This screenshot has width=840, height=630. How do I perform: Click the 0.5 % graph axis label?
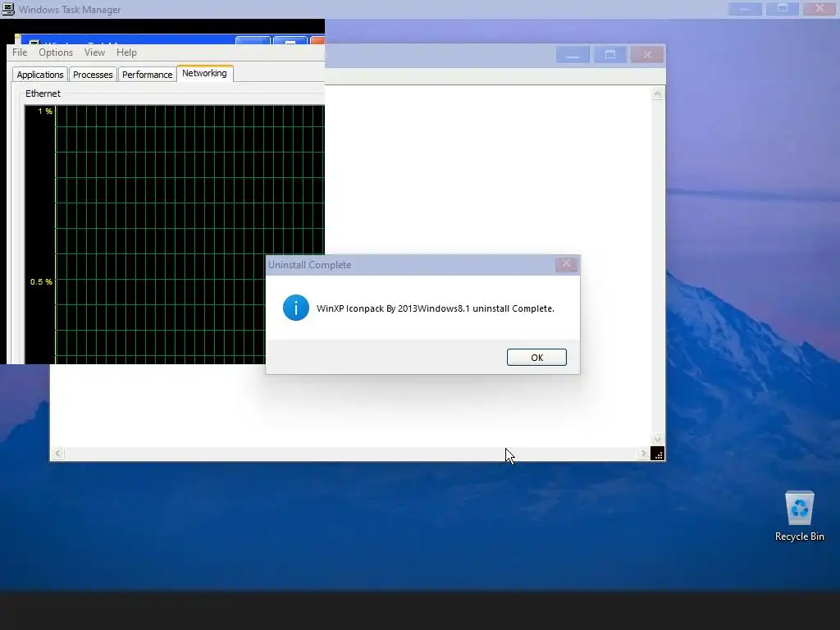(x=41, y=282)
